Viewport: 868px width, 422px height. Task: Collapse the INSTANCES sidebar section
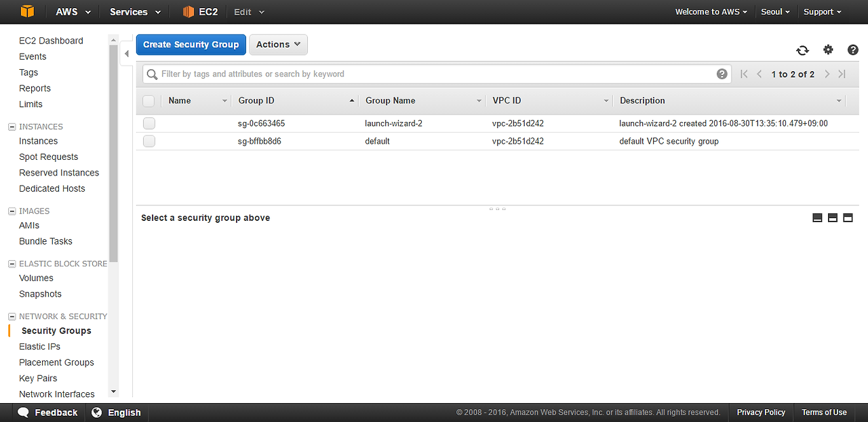point(12,127)
